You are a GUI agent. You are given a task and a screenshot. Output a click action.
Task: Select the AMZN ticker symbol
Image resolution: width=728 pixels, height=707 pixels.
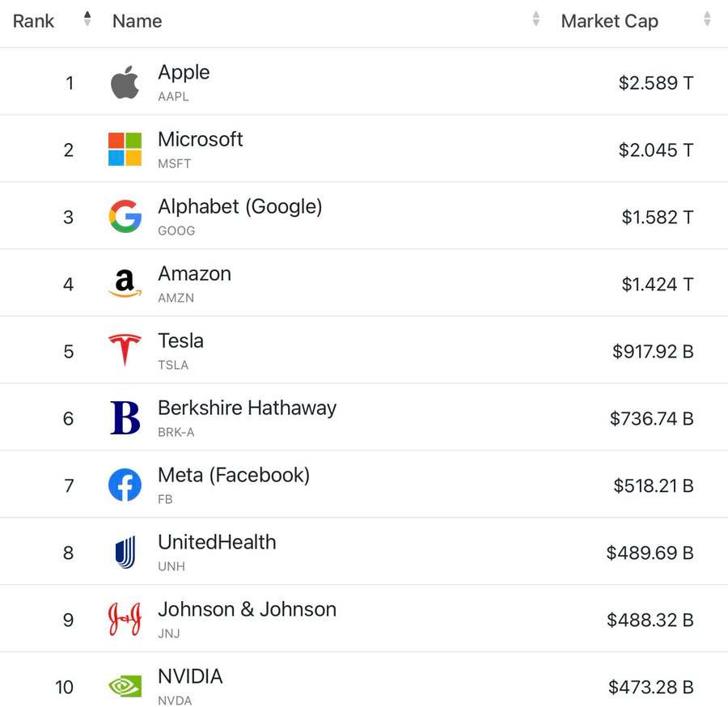tap(176, 298)
